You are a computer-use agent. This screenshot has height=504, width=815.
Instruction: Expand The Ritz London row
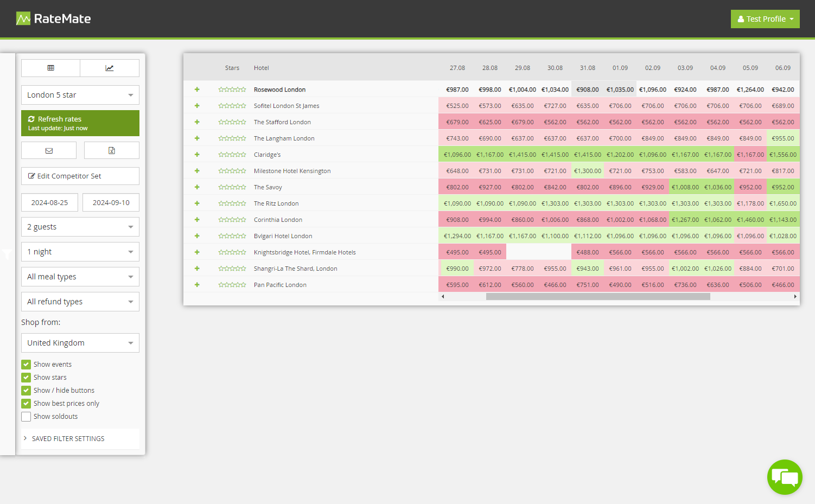197,203
